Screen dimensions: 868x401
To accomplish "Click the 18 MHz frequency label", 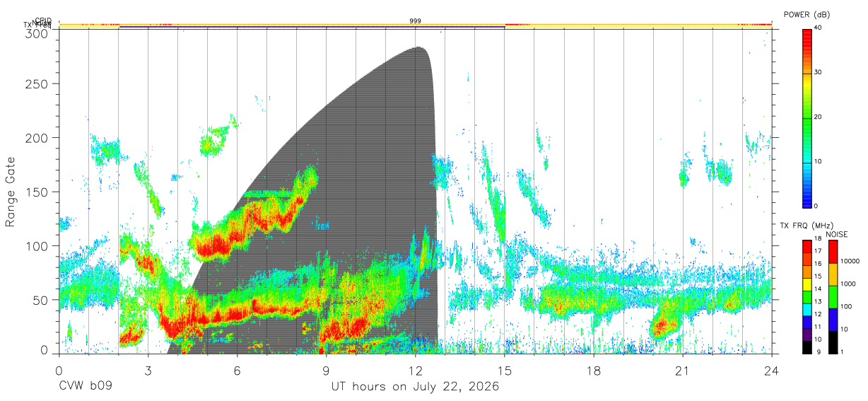I will tap(818, 239).
